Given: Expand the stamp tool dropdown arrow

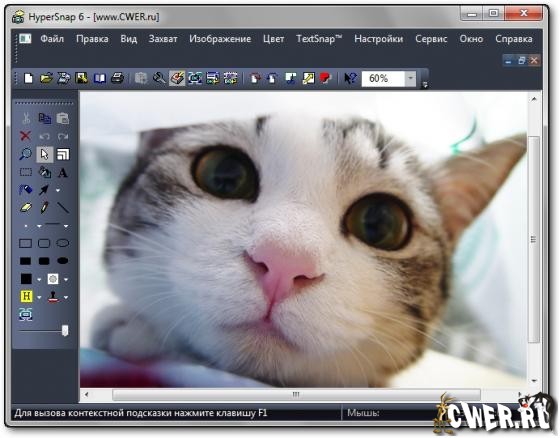Looking at the screenshot, I should tap(66, 297).
